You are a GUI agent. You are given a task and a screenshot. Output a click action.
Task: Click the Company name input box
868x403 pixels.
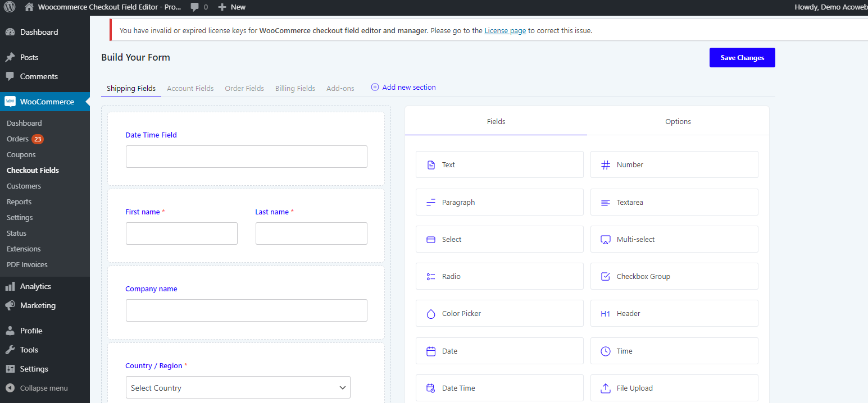[x=247, y=310]
